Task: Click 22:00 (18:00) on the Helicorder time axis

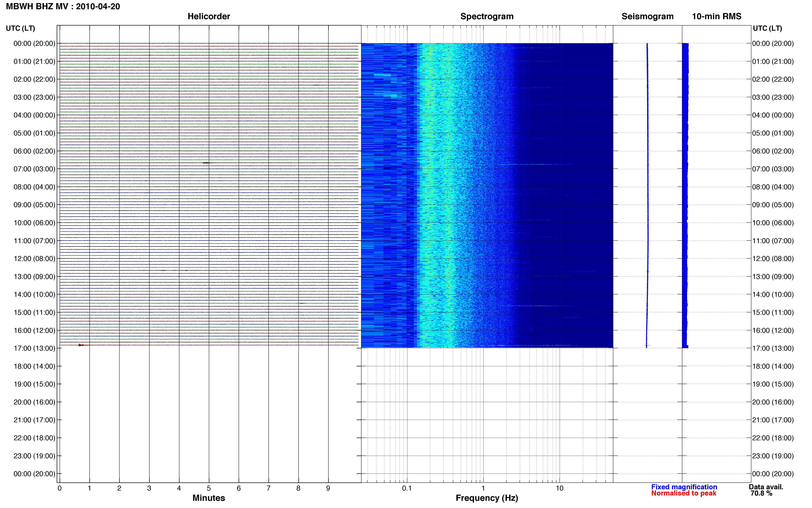Action: pyautogui.click(x=34, y=438)
